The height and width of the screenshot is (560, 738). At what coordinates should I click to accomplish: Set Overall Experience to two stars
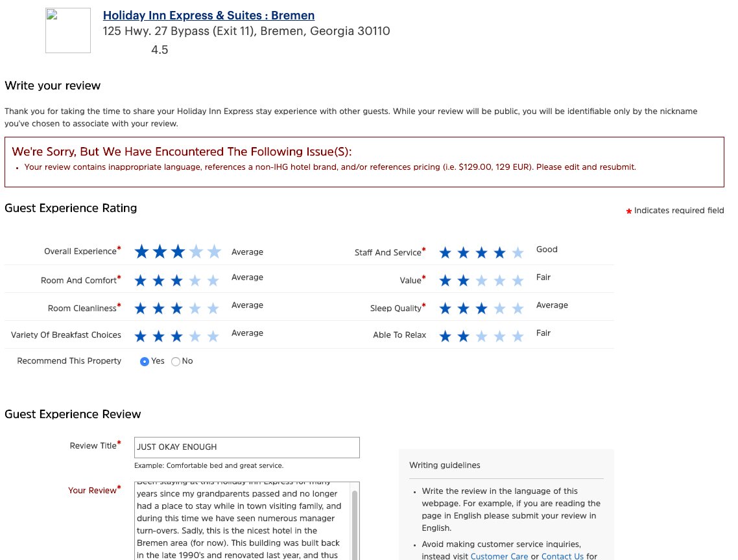click(160, 251)
